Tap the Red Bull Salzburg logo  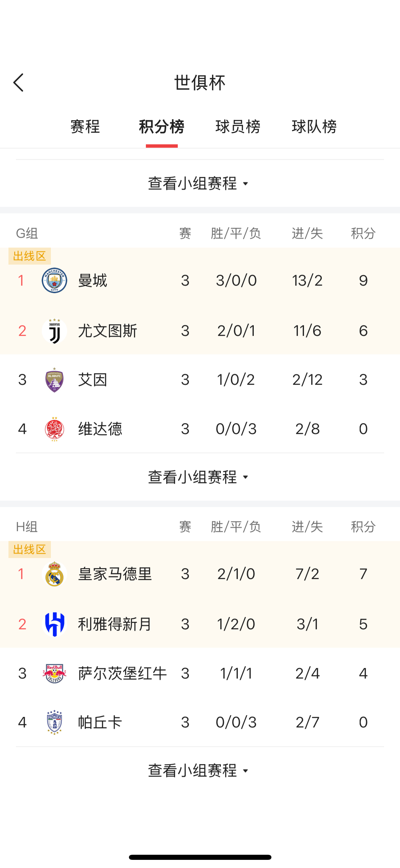54,673
